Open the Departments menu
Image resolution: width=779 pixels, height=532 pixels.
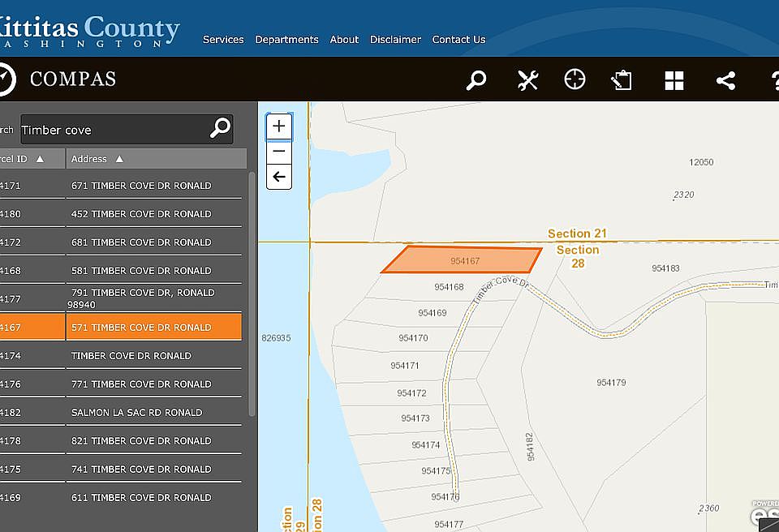tap(286, 39)
